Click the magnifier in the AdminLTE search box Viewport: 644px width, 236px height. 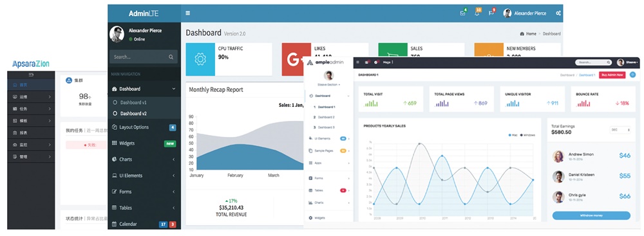(x=171, y=57)
